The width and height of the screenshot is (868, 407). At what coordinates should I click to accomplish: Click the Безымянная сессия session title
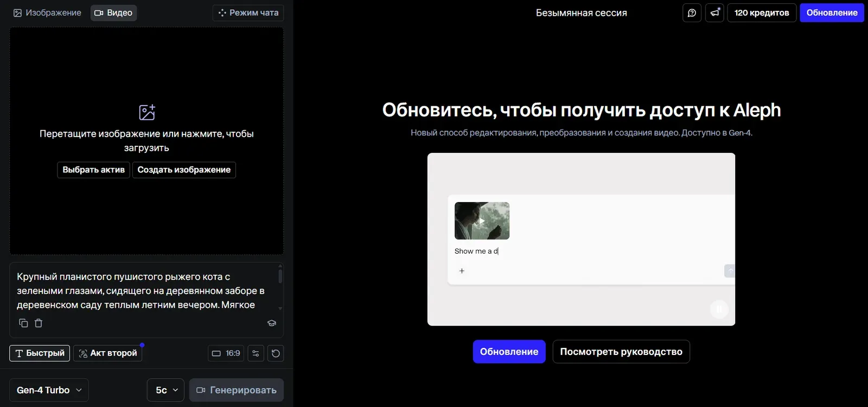coord(582,12)
